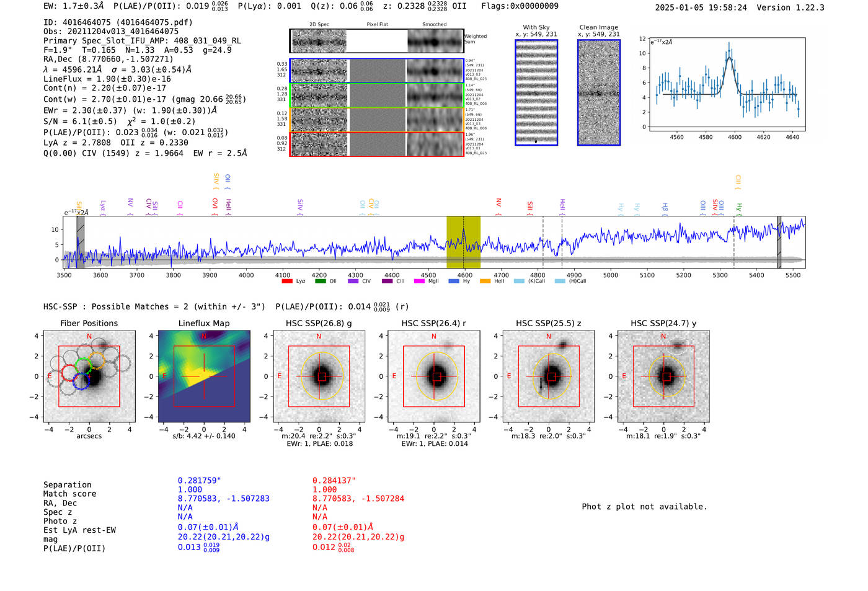Click the Gaussian emission line fit plot

point(727,84)
